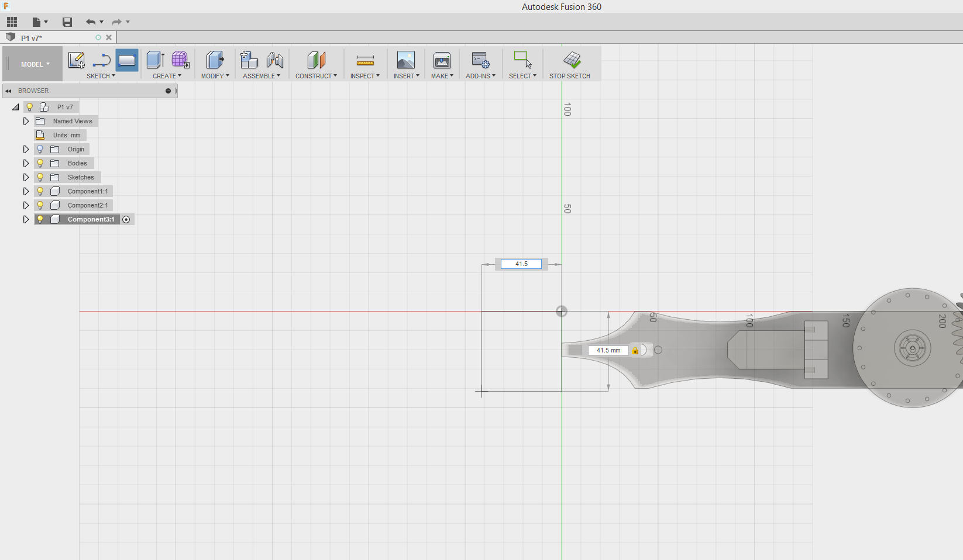The height and width of the screenshot is (560, 963).
Task: Expand the Named Views folder
Action: coord(26,121)
